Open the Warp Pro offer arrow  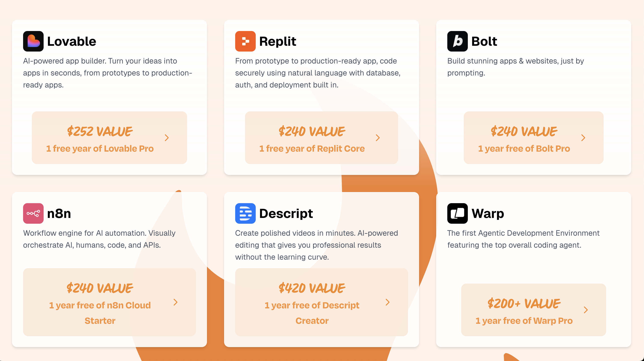[586, 310]
